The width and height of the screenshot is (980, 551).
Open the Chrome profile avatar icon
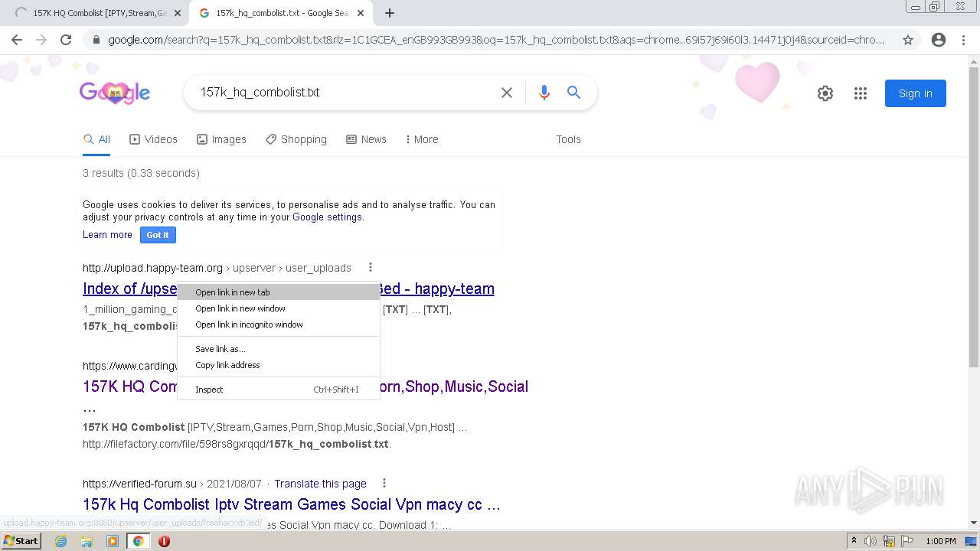pos(939,40)
